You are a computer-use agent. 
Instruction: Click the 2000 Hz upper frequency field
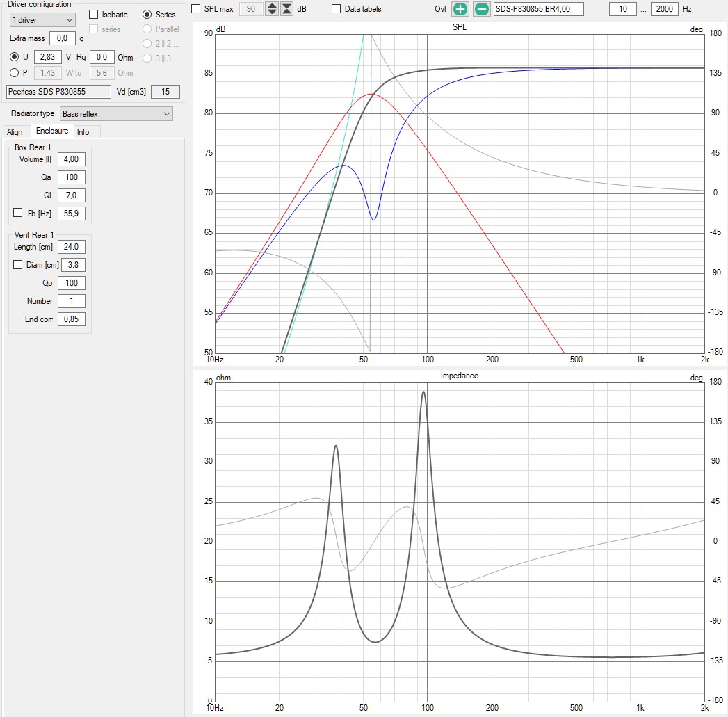(x=664, y=9)
